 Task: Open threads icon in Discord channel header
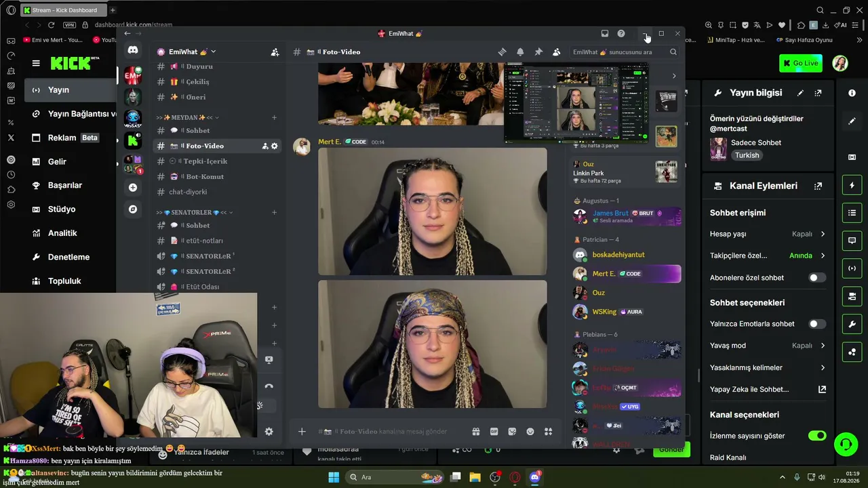[x=502, y=52]
